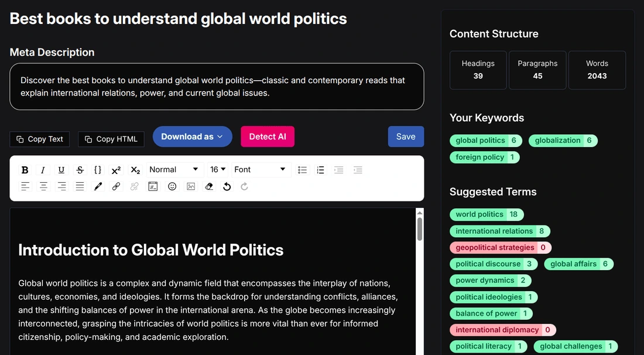Click the Detect AI button

pyautogui.click(x=267, y=136)
